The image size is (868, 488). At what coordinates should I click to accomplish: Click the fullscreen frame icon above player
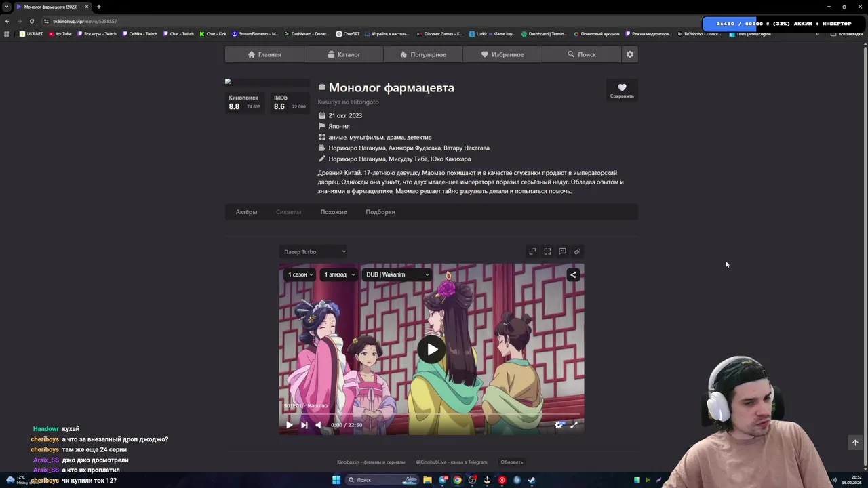pos(547,251)
